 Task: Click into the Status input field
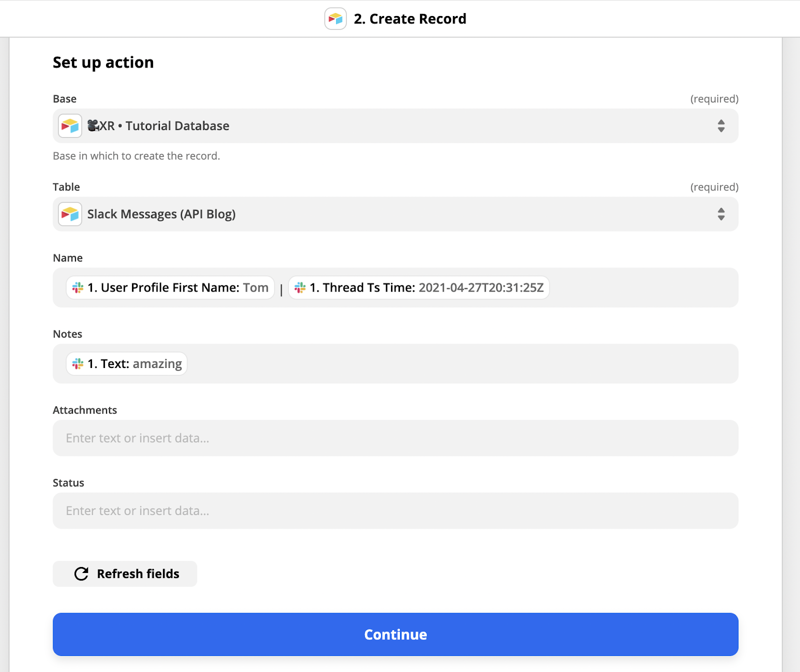(395, 511)
